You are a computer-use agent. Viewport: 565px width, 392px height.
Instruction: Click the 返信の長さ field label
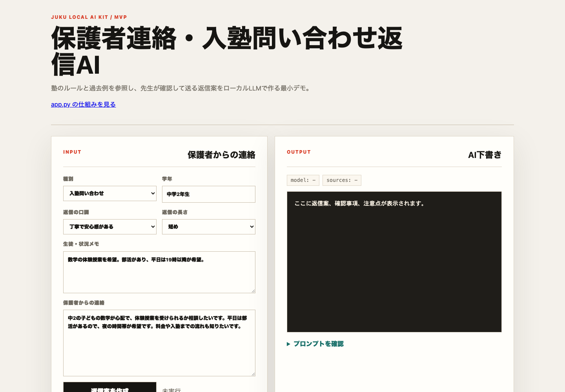pyautogui.click(x=175, y=212)
